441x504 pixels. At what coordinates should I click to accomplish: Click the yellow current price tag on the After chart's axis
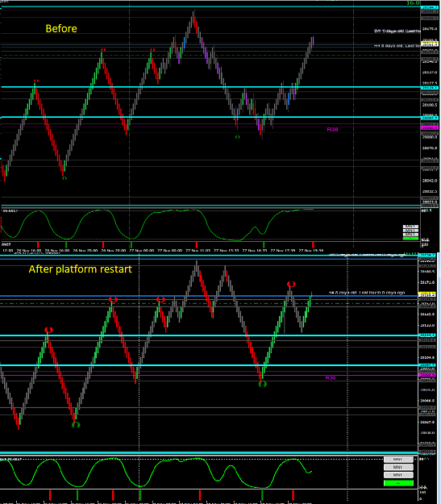click(x=426, y=294)
